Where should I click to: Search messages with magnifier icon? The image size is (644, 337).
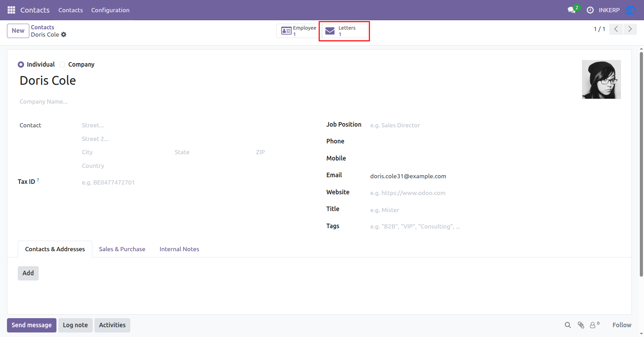click(x=568, y=325)
